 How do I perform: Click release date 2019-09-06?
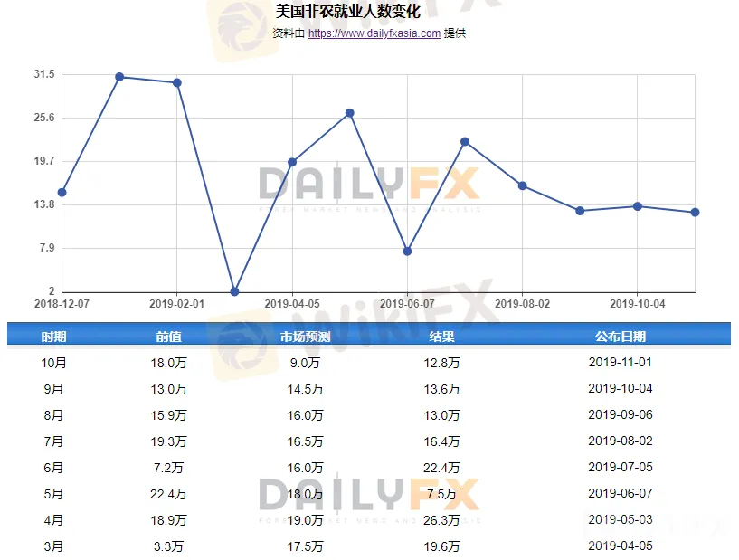pos(621,415)
